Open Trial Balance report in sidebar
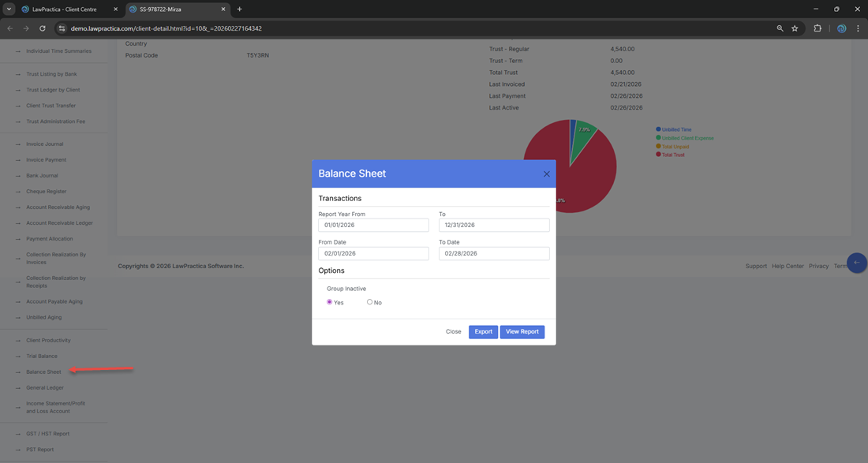Screen dimensions: 868x463 [x=42, y=357]
